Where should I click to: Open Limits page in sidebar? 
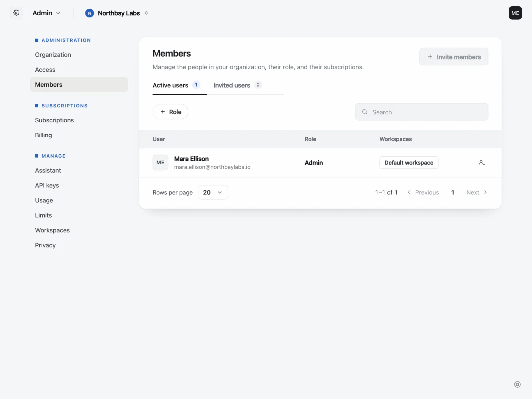pyautogui.click(x=79, y=215)
